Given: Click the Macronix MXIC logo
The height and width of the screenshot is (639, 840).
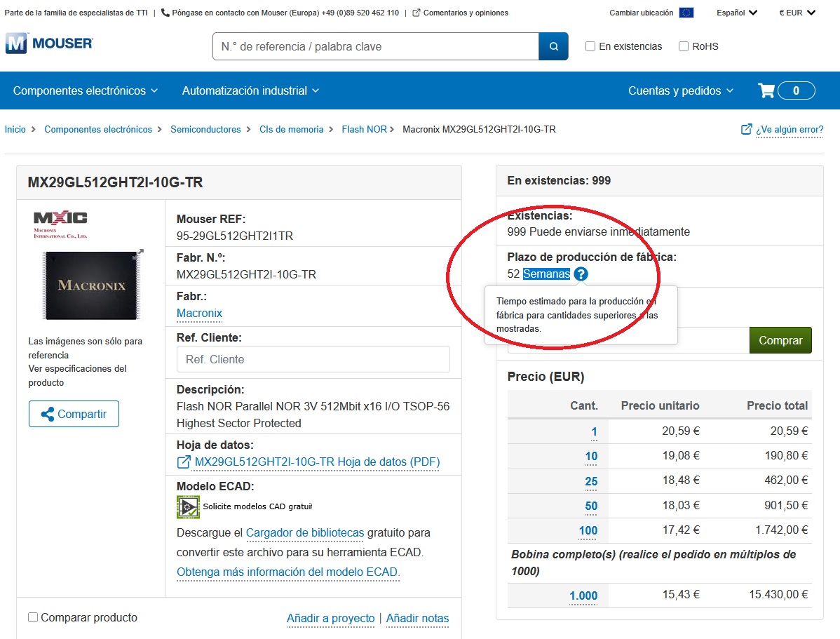Looking at the screenshot, I should 60,224.
